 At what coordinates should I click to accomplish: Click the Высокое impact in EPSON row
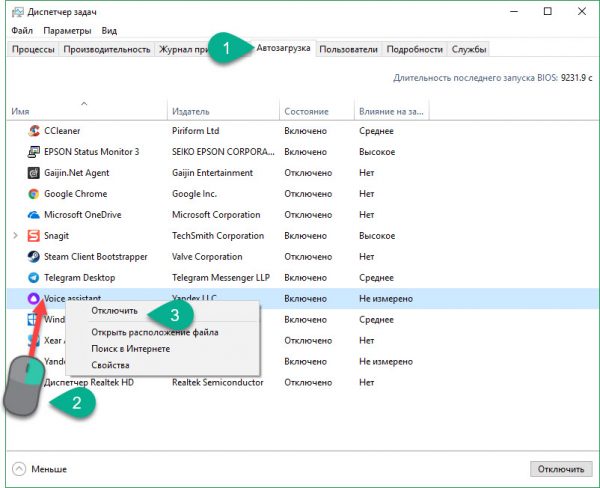pos(377,152)
